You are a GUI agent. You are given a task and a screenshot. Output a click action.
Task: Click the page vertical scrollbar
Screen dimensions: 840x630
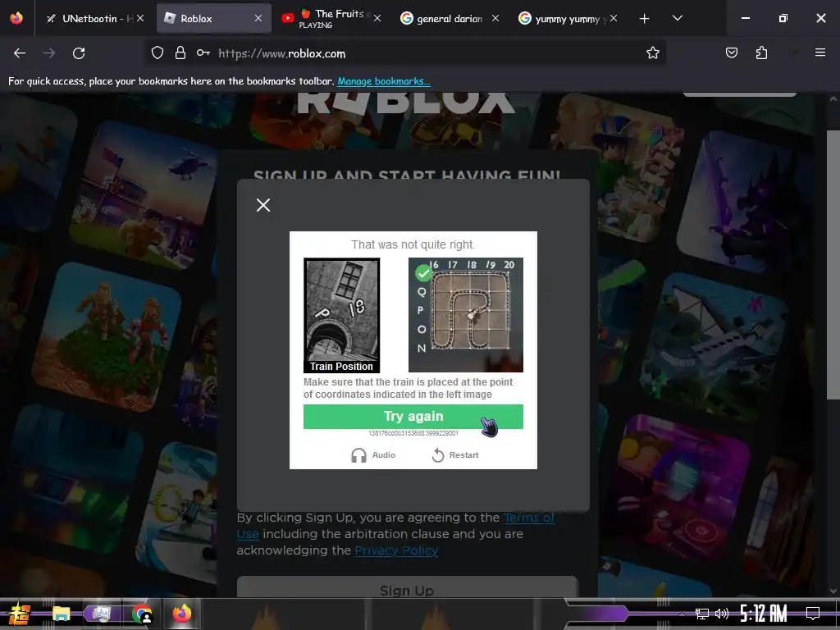click(833, 265)
